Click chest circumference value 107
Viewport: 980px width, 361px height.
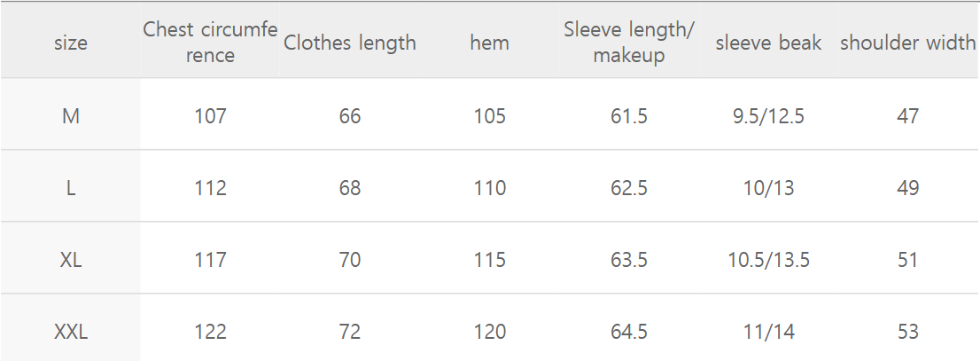[x=211, y=116]
